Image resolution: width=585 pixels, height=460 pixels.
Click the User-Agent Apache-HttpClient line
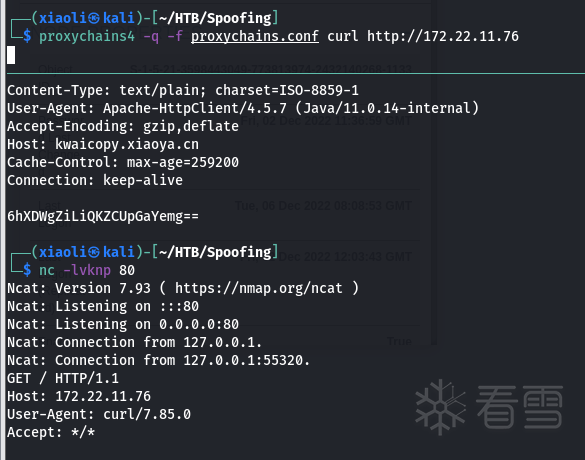pyautogui.click(x=243, y=108)
